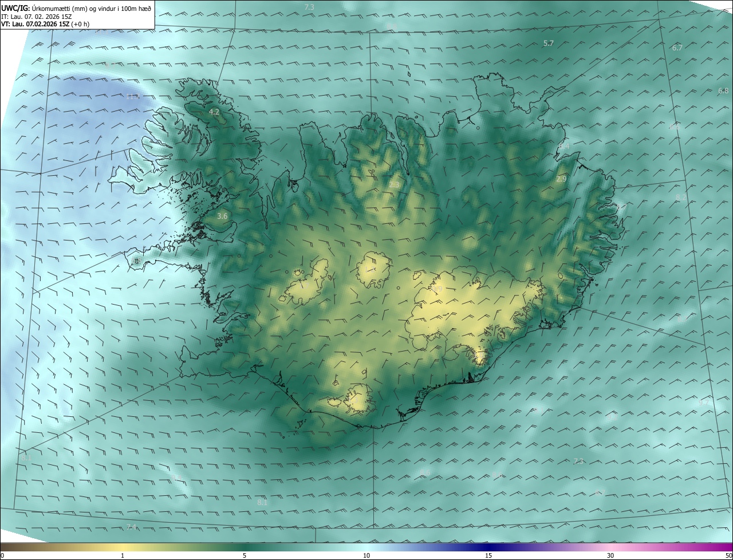The image size is (733, 560).
Task: Click the '1' tick on the color scale
Action: [123, 556]
